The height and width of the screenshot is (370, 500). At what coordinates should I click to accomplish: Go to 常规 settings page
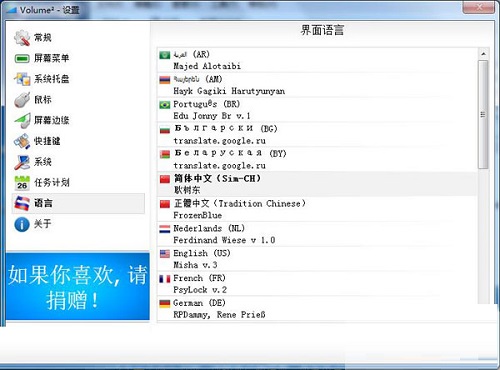pos(43,38)
